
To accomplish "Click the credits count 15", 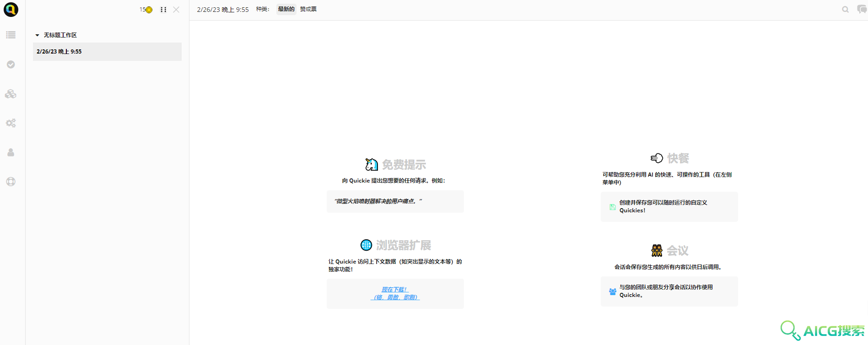I will 142,10.
